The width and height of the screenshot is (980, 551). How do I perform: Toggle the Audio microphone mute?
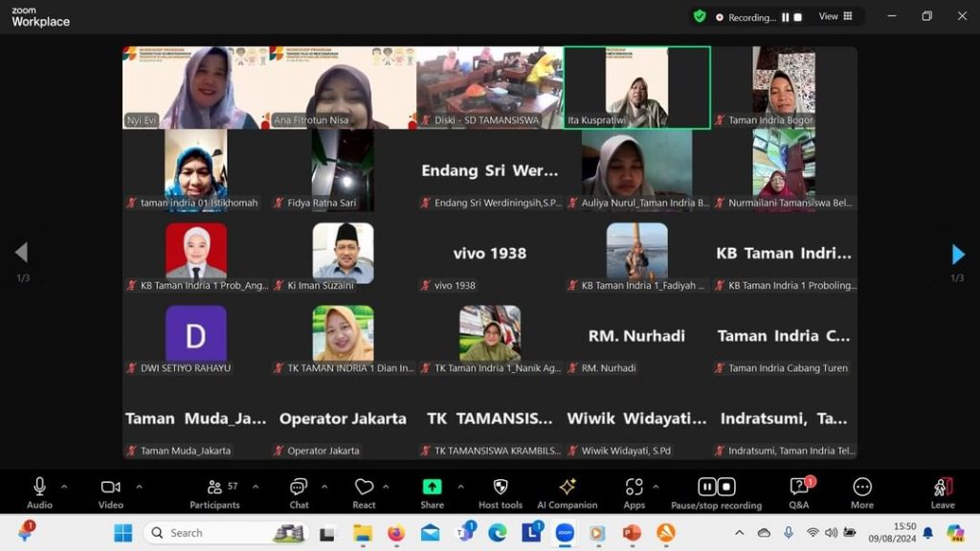[39, 488]
